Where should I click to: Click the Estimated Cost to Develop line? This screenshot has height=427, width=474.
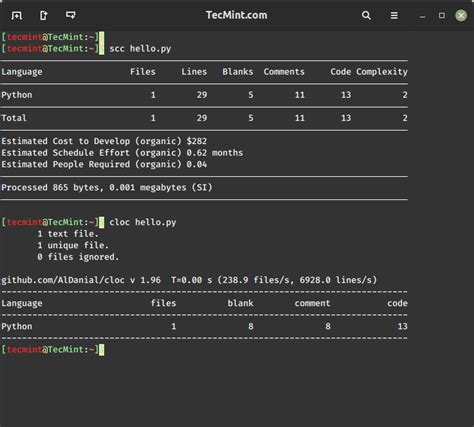point(104,141)
